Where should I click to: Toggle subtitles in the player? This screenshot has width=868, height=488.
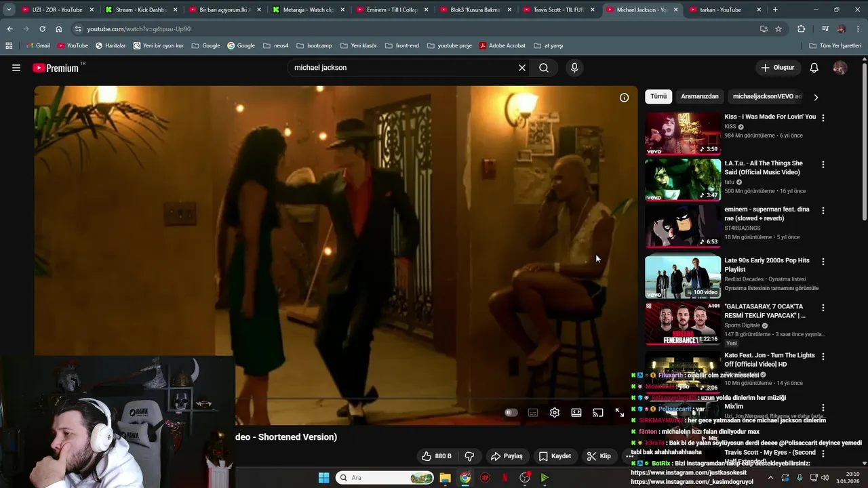(x=533, y=412)
